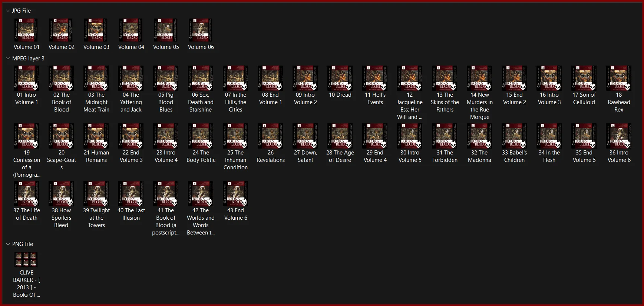The image size is (644, 306).
Task: Collapse the PNG File group chevron
Action: tap(8, 244)
